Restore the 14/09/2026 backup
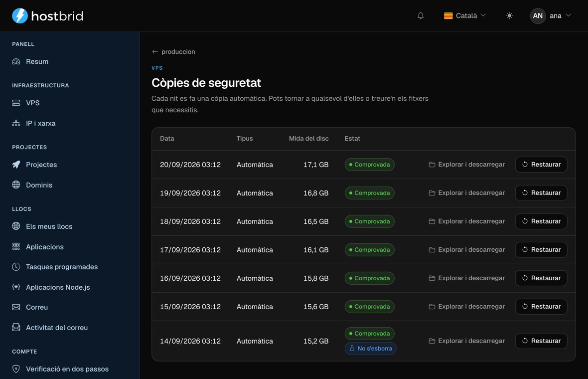 (x=541, y=341)
